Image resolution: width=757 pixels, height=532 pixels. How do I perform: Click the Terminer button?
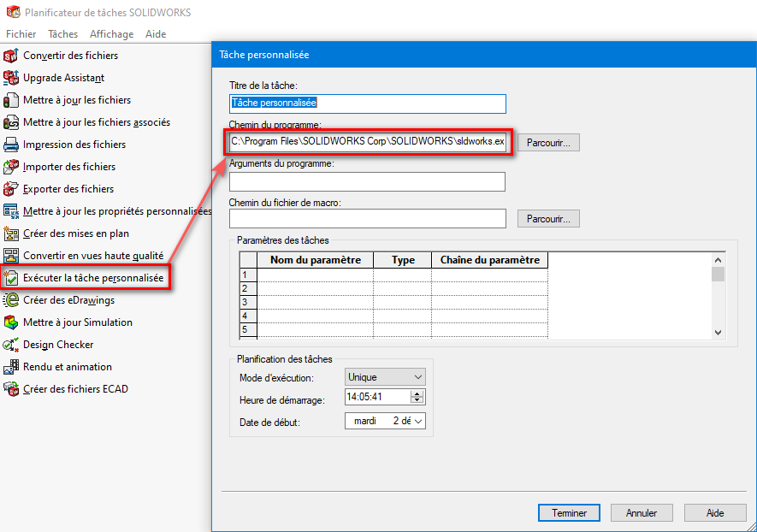569,513
